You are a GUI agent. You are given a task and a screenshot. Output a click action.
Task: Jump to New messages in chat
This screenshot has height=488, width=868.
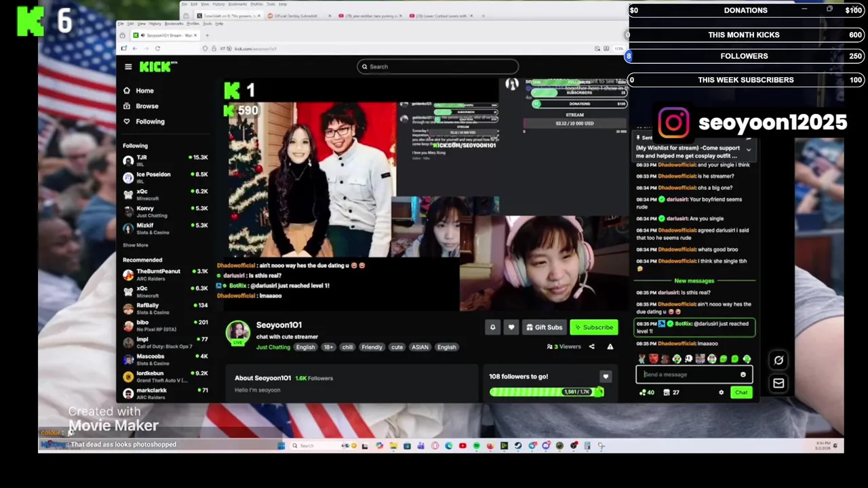[694, 281]
